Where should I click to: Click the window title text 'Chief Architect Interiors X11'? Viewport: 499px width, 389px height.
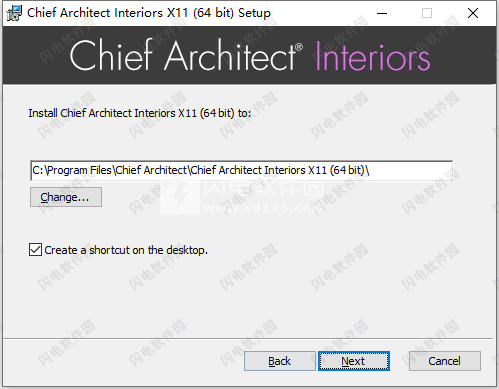(108, 13)
